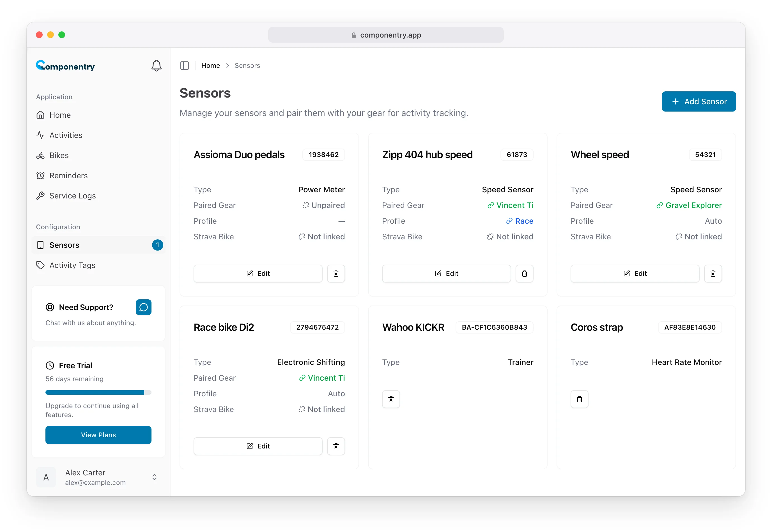Click the Sensors breadcrumb text
Screen dimensions: 772x532
(x=247, y=66)
